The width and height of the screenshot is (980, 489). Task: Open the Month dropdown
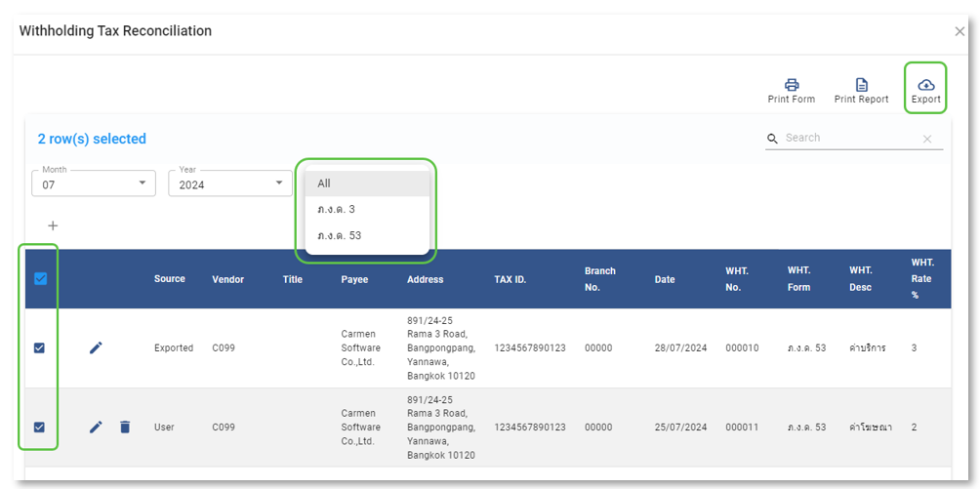94,183
